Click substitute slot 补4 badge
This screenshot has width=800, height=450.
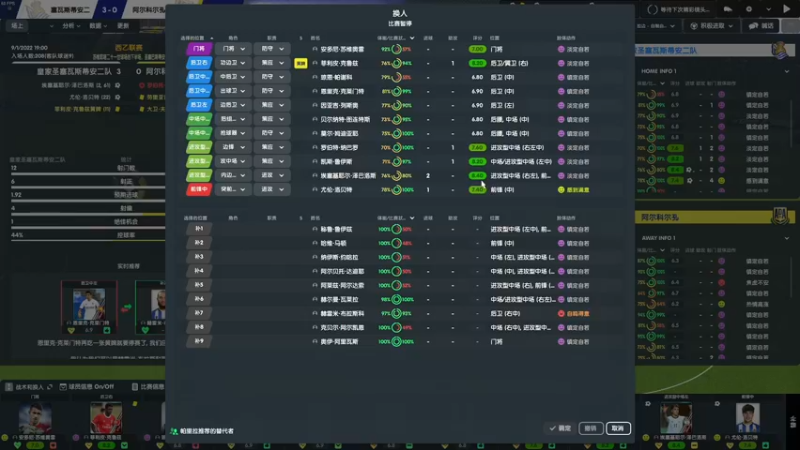198,271
